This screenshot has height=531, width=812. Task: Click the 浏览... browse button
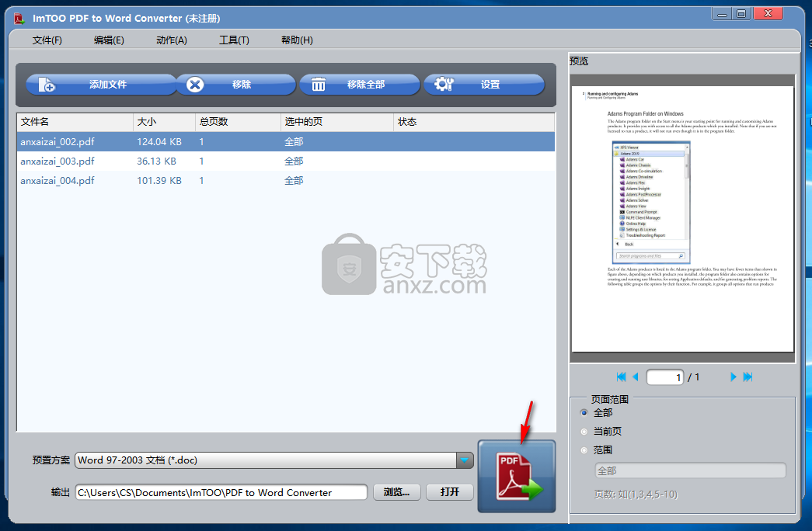click(x=396, y=492)
